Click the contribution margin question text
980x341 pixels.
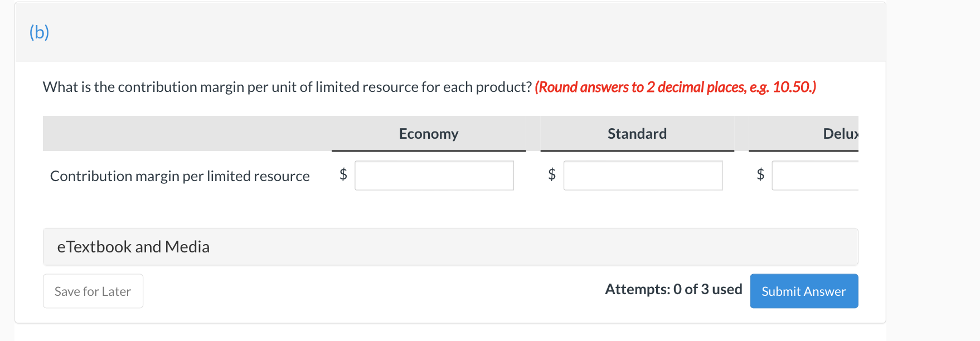click(x=287, y=87)
